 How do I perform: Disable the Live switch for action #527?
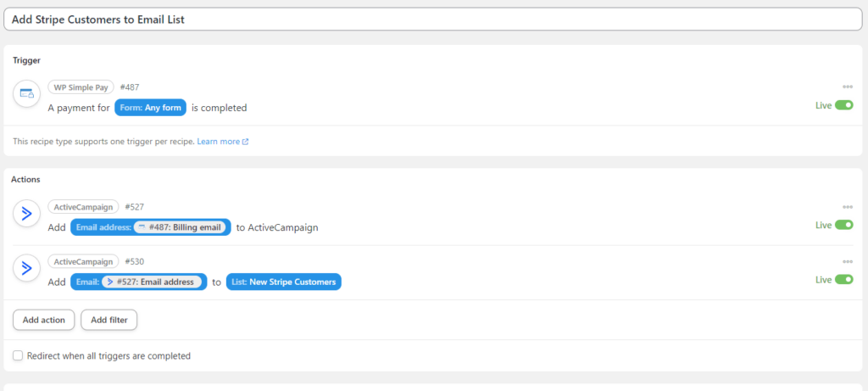(x=843, y=226)
